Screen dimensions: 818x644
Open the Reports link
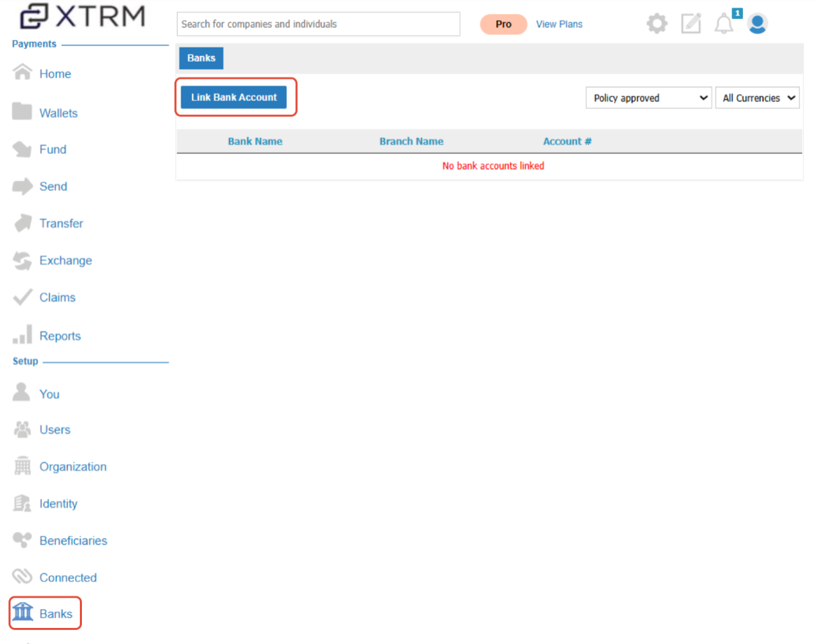60,336
